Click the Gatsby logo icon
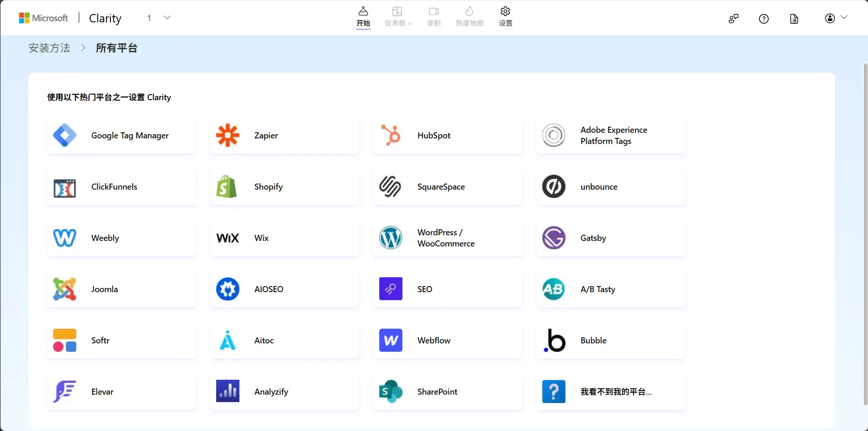The image size is (868, 431). click(x=554, y=238)
